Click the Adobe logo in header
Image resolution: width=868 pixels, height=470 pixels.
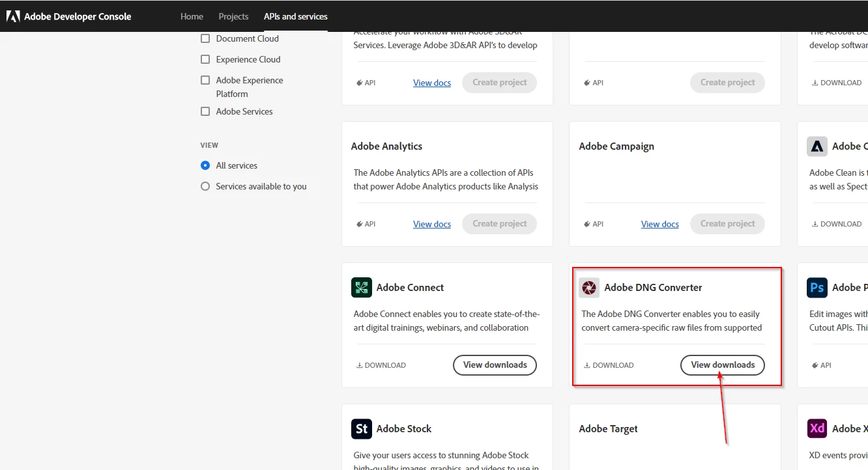tap(13, 16)
